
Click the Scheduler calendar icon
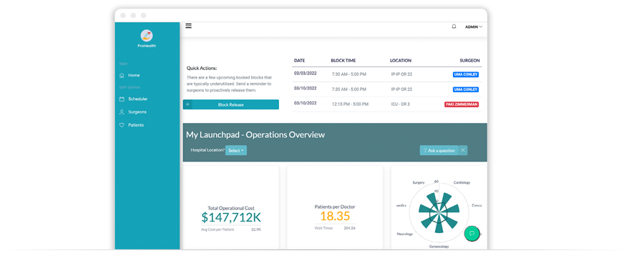tap(122, 99)
